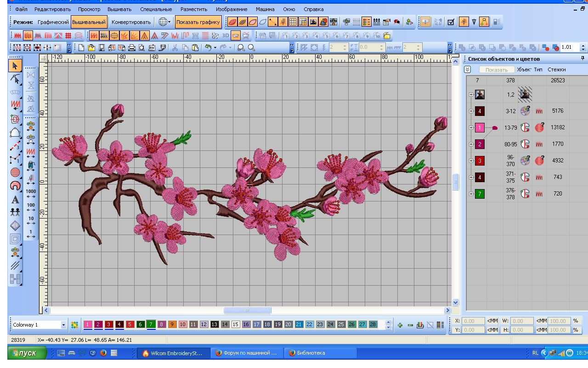Image resolution: width=588 pixels, height=368 pixels.
Task: Click the Конвертировать button
Action: (x=131, y=22)
